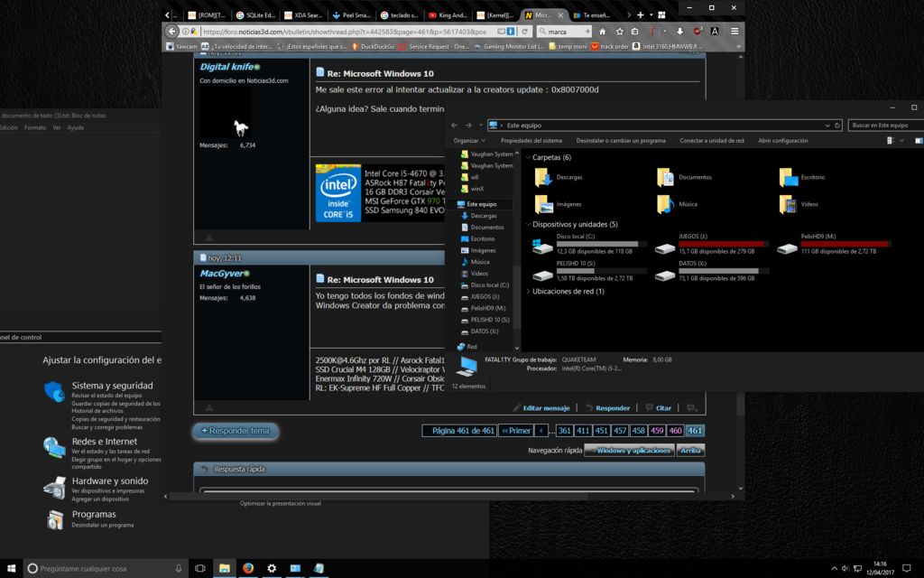Collapse Dispositivos y unidades section

[528, 224]
